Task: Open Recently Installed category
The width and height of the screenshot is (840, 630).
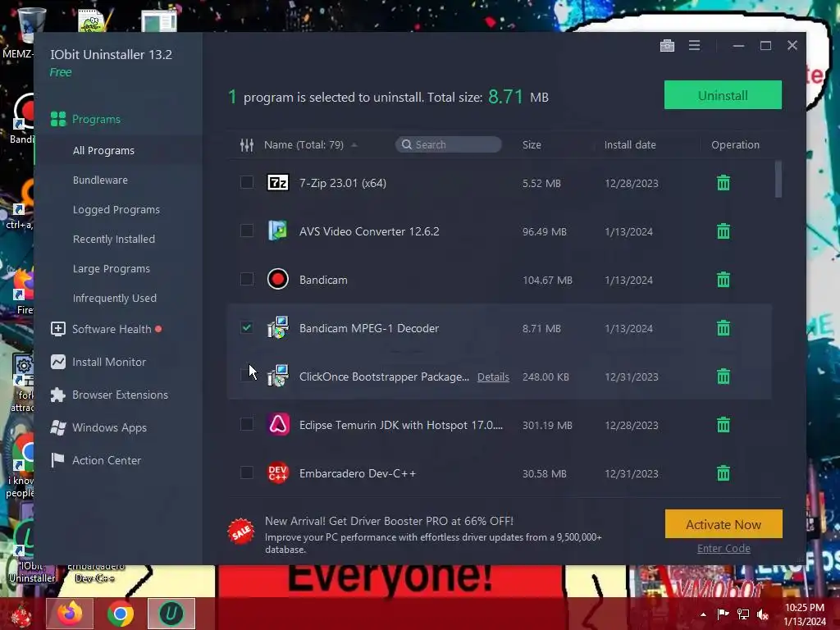Action: click(x=113, y=239)
